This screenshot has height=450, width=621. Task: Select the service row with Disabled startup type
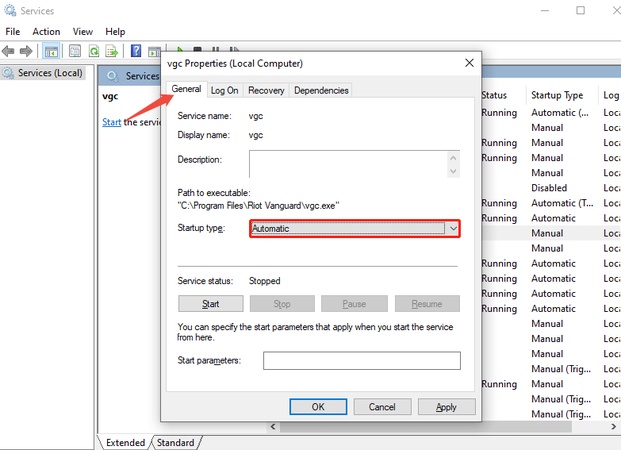click(549, 188)
